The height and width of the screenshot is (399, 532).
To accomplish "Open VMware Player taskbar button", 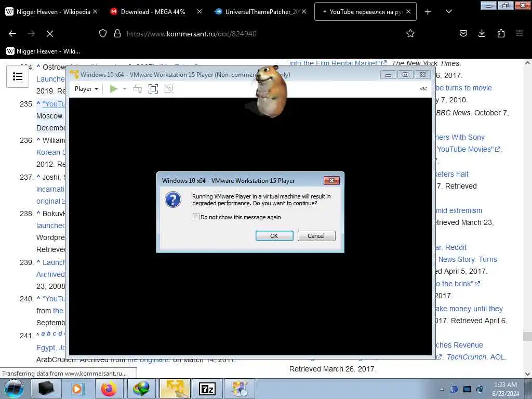I will (175, 389).
